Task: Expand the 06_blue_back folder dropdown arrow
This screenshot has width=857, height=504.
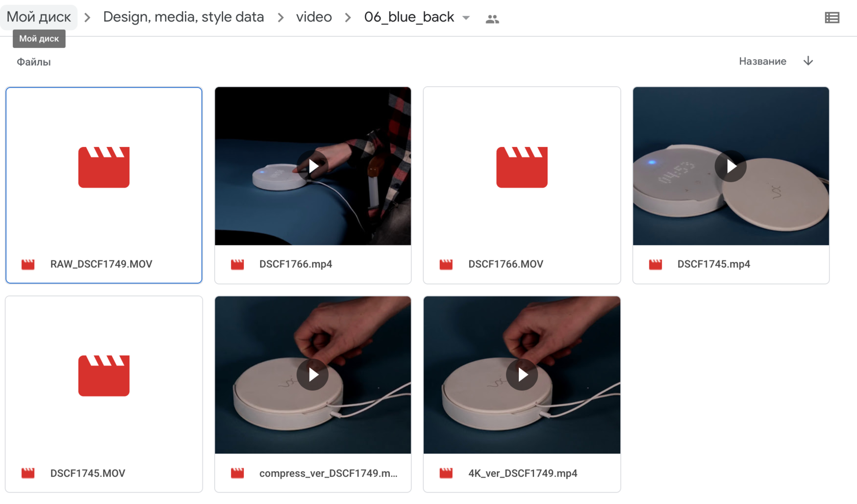Action: [x=466, y=18]
